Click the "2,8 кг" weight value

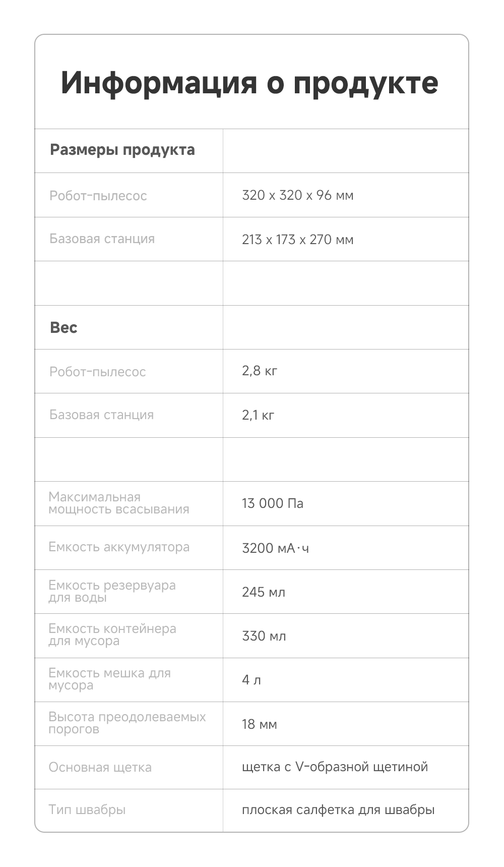[x=260, y=371]
